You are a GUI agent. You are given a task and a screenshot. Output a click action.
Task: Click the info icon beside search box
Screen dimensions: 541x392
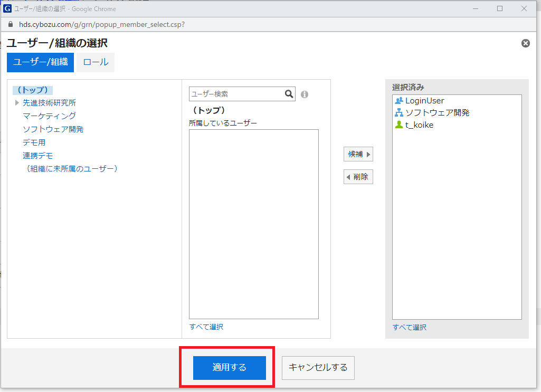305,94
